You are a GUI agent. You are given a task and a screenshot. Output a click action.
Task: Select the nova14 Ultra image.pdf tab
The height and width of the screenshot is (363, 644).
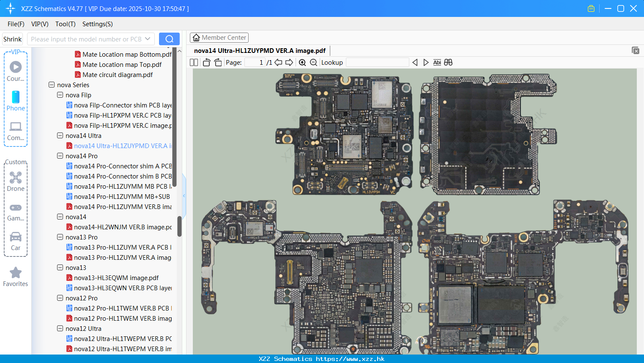point(260,51)
